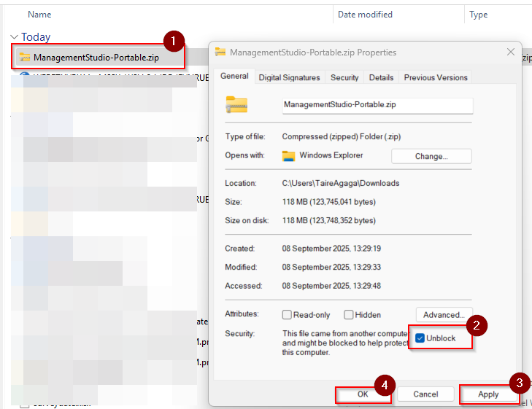
Task: Click the Properties title bar zip icon
Action: point(220,52)
